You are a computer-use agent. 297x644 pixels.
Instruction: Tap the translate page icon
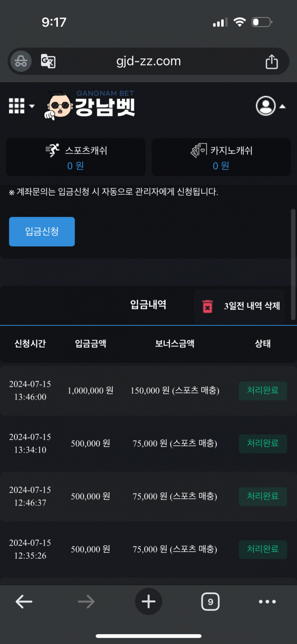point(48,61)
